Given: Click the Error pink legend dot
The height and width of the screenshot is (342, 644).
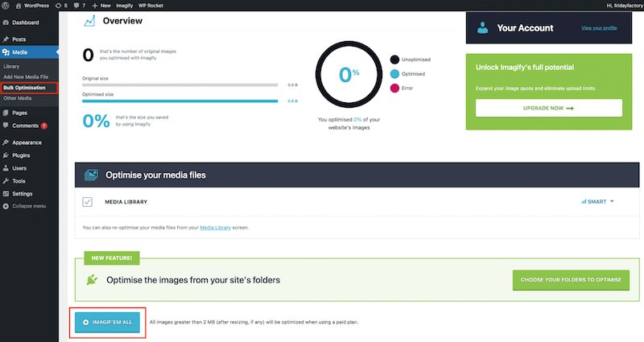Looking at the screenshot, I should click(394, 89).
